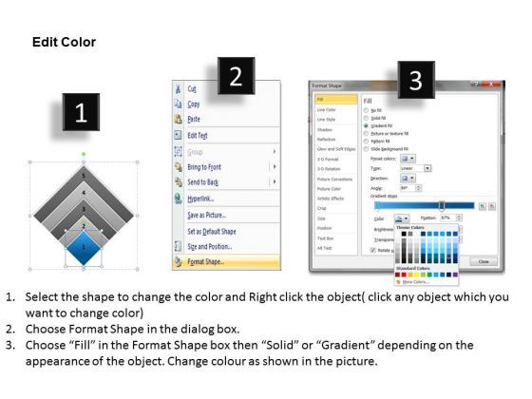Click the Hyperlink globe icon

click(179, 199)
